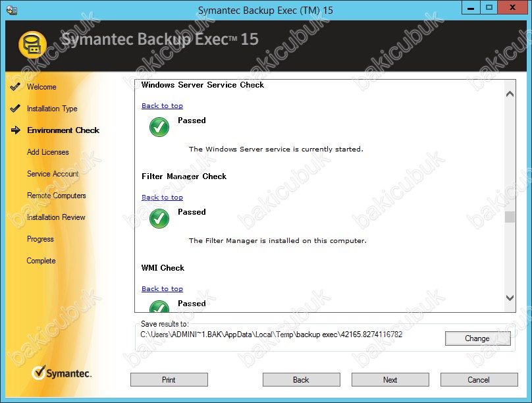This screenshot has width=532, height=403.
Task: Select the Welcome step in the sidebar
Action: pyautogui.click(x=41, y=87)
